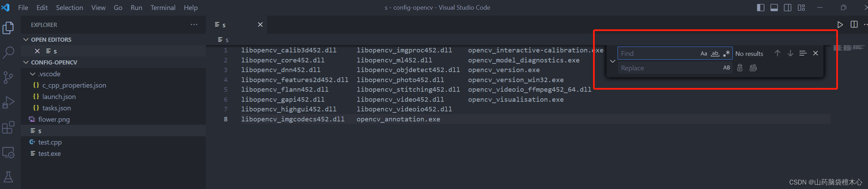This screenshot has height=189, width=868.
Task: Open the Edit menu
Action: (42, 8)
